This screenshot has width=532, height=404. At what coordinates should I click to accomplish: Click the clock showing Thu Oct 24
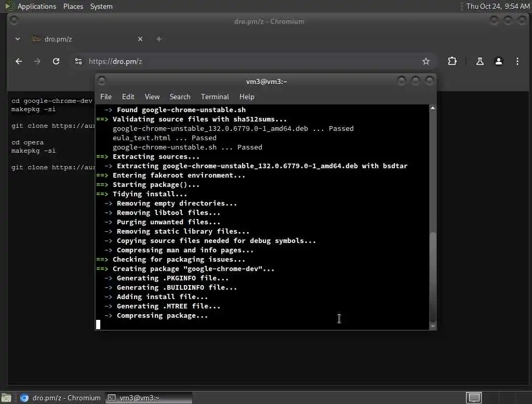[497, 6]
